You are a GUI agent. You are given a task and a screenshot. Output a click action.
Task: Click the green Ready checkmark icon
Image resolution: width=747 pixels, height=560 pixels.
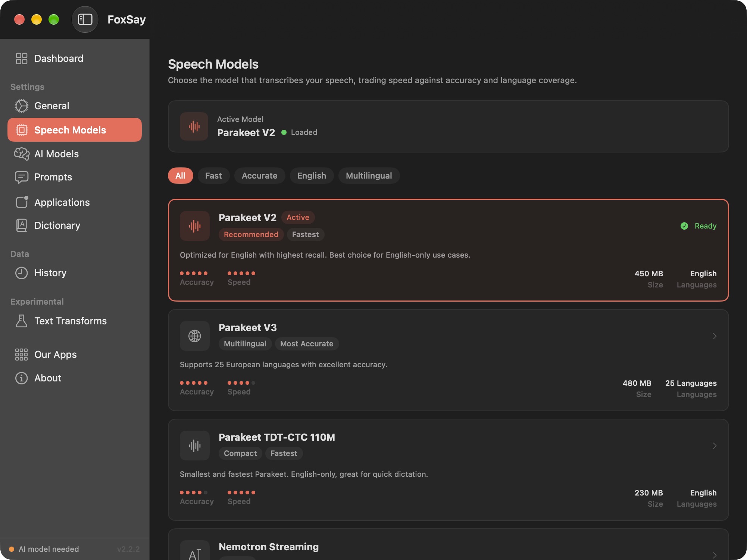tap(684, 226)
